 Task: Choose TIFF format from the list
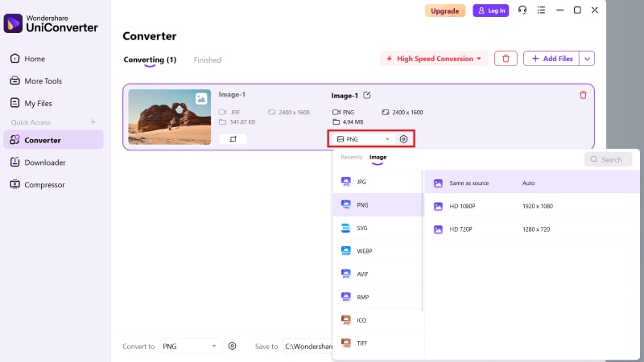(378, 343)
